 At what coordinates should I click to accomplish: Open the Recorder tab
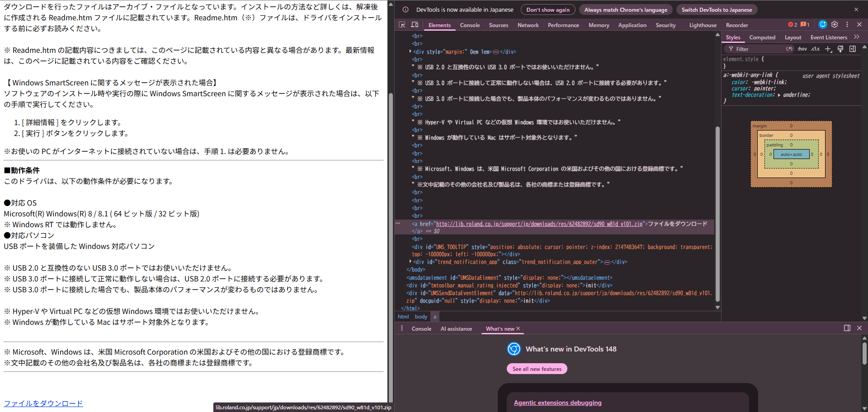coord(737,25)
